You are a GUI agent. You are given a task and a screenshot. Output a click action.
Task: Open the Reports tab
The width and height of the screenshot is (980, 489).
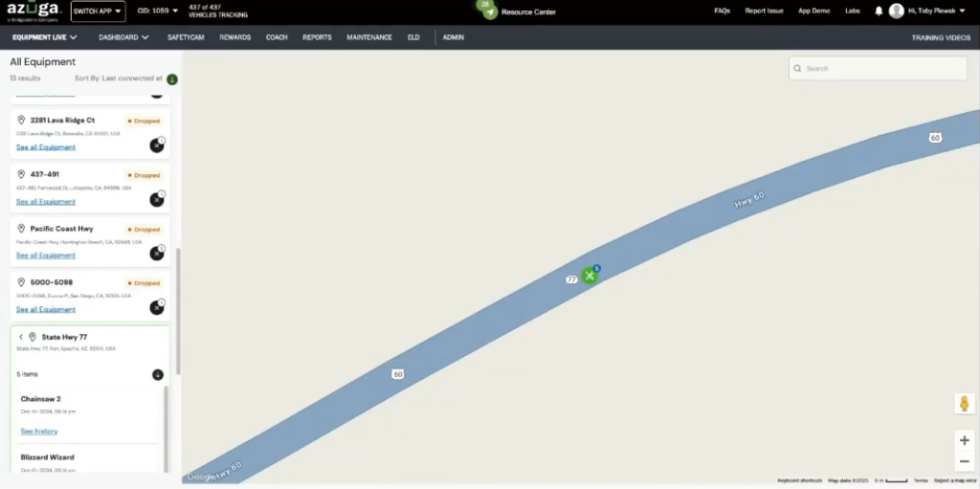click(x=317, y=37)
